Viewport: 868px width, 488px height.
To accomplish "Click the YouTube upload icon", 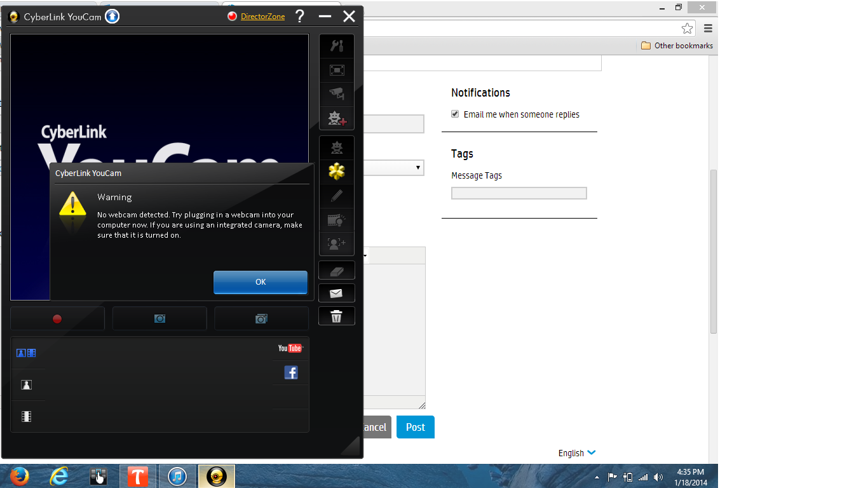I will pyautogui.click(x=290, y=348).
